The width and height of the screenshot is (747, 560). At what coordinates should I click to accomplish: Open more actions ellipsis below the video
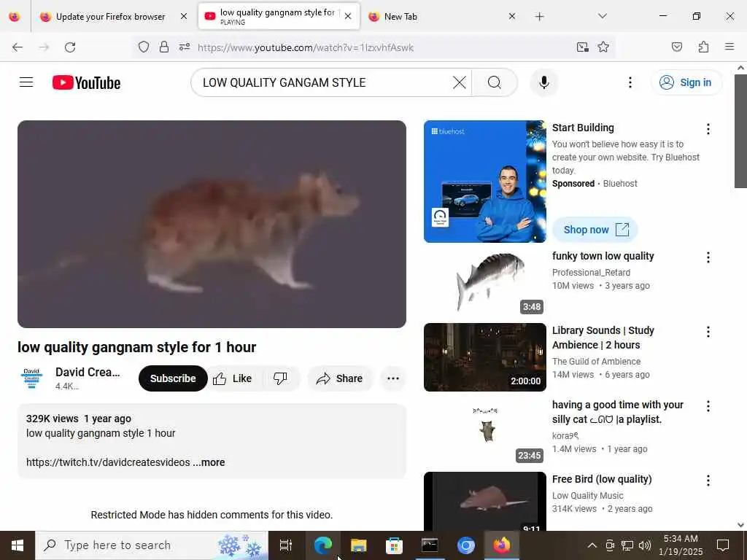click(393, 378)
